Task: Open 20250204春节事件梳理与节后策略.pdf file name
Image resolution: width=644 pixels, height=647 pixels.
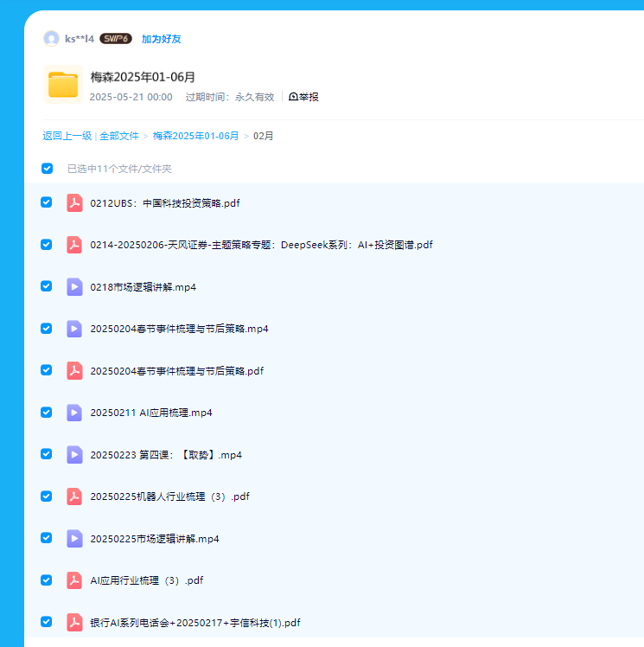Action: (176, 371)
